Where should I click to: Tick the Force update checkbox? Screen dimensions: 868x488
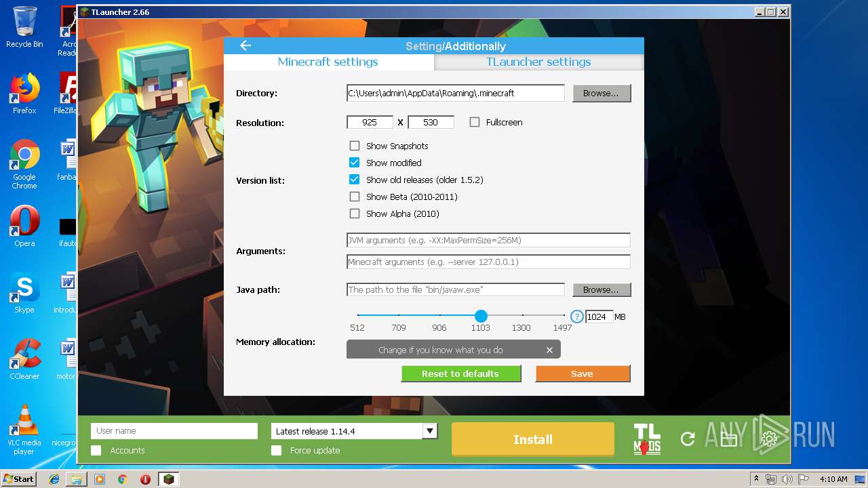[276, 450]
